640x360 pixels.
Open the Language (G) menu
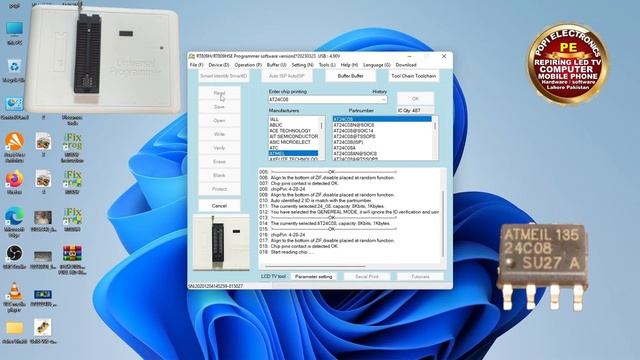tap(377, 65)
